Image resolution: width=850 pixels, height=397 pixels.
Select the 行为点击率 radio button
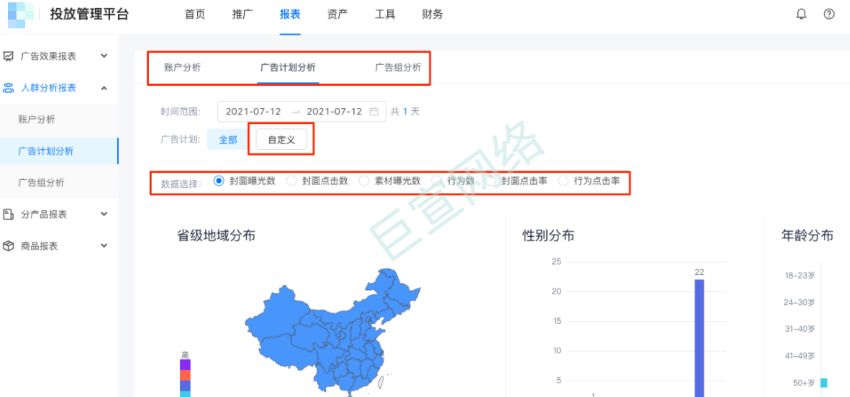point(564,181)
